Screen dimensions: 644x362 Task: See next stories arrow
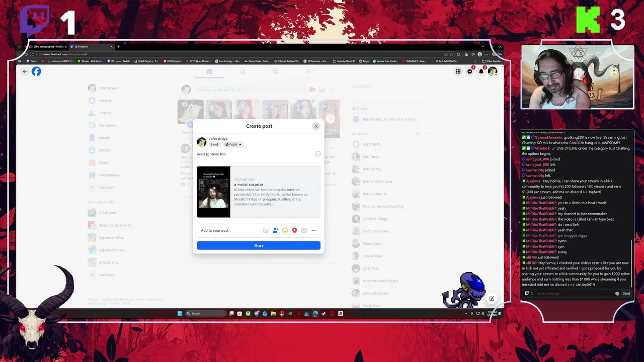331,119
